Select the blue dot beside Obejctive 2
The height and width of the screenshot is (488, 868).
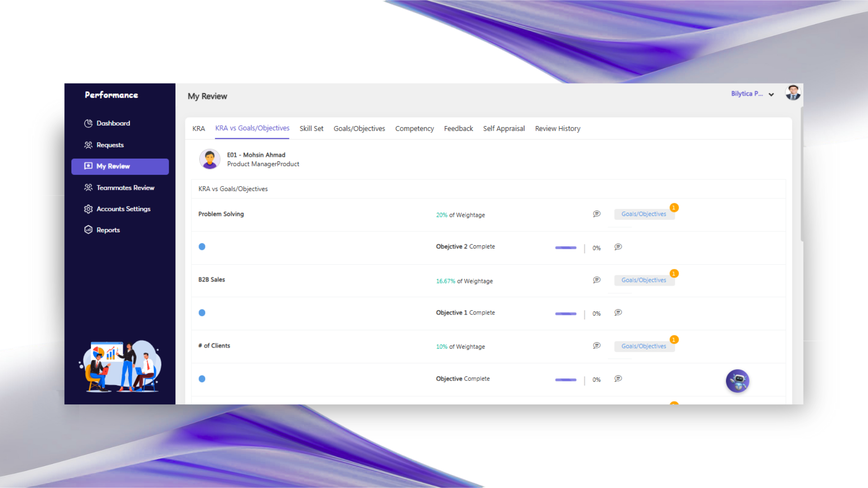[x=202, y=247]
